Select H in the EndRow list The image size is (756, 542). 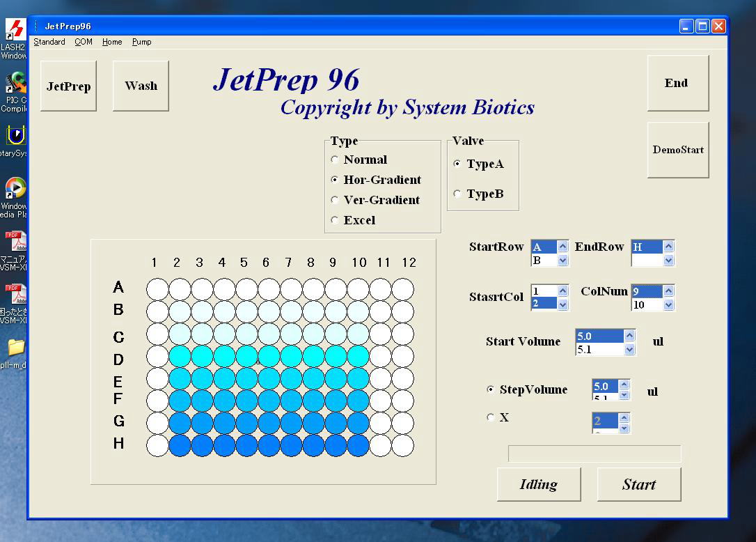pos(647,247)
